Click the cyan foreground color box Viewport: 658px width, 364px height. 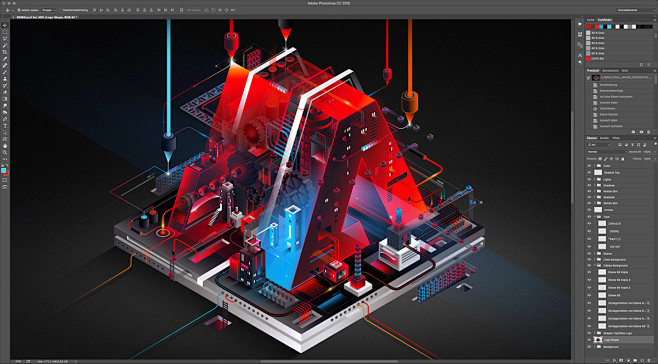[x=3, y=170]
